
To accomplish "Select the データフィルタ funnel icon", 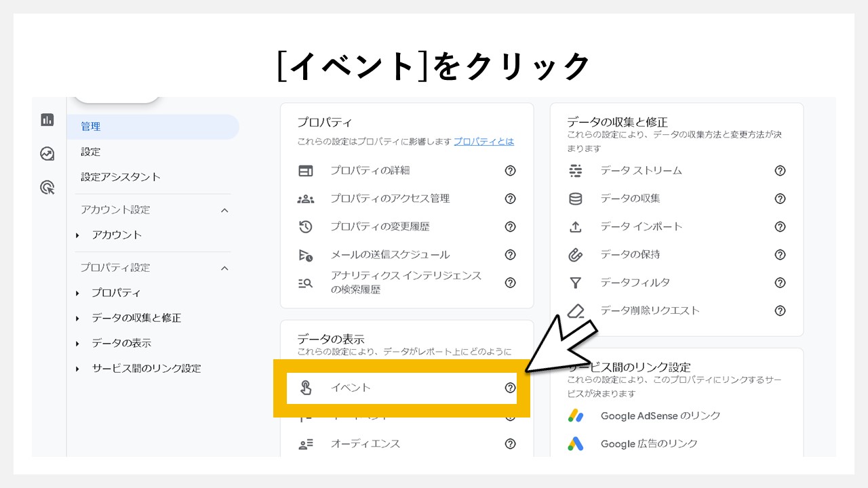I will point(576,283).
